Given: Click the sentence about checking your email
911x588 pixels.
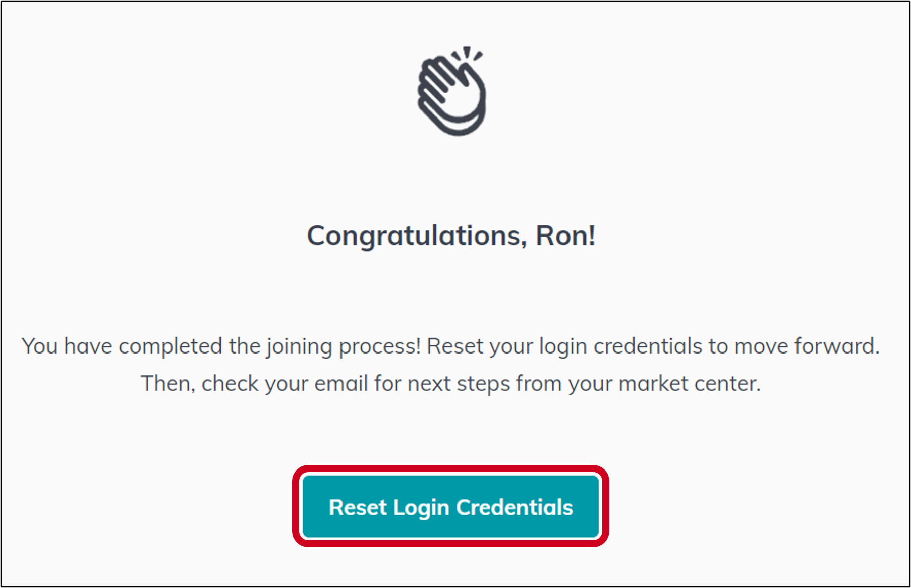Looking at the screenshot, I should (x=452, y=383).
